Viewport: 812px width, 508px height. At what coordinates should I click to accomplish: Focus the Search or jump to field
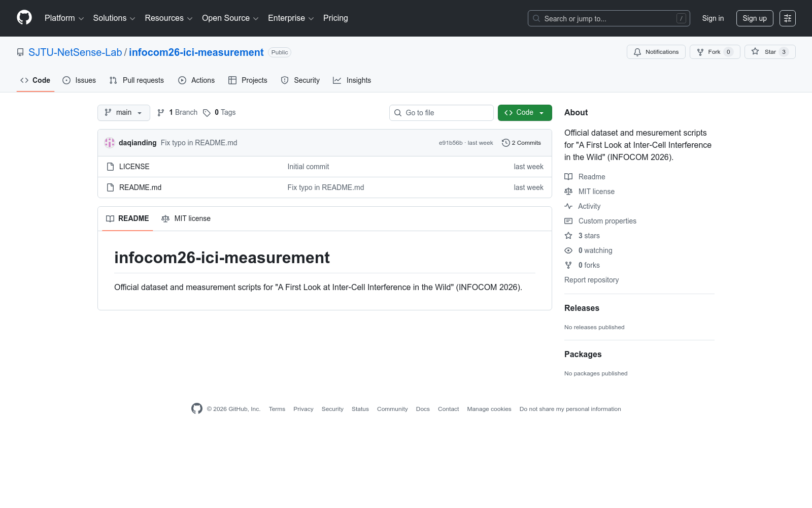tap(609, 18)
